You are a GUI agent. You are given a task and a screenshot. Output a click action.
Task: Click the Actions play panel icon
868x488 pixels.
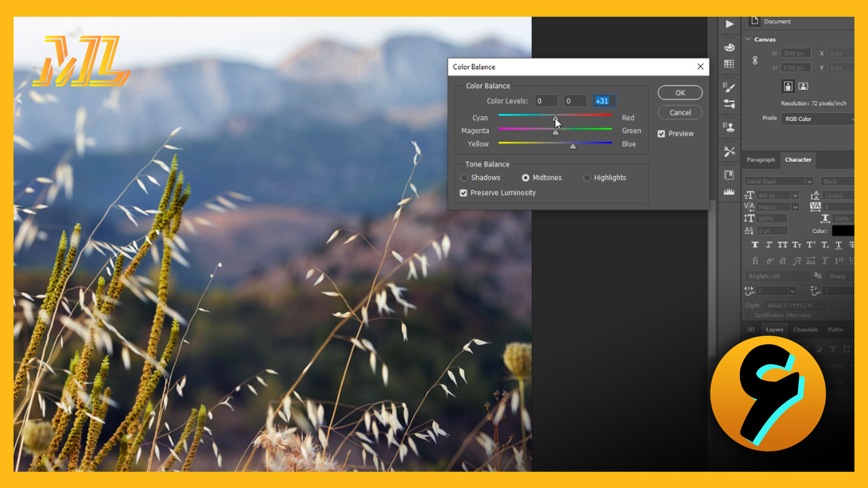pos(729,24)
